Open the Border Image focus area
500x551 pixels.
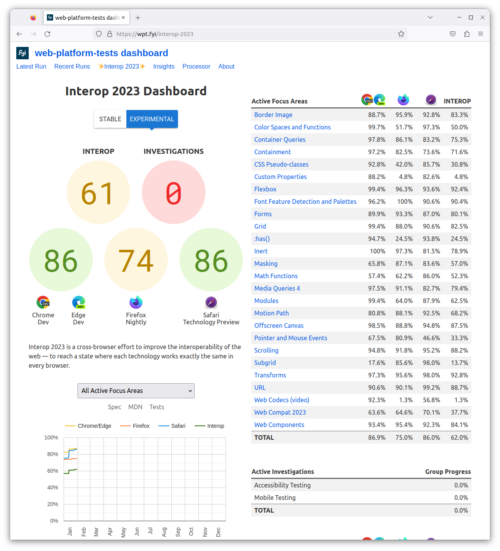pyautogui.click(x=273, y=115)
